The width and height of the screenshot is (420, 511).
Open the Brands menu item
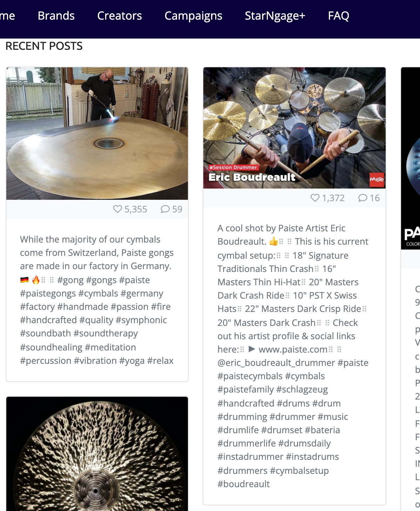(x=56, y=16)
